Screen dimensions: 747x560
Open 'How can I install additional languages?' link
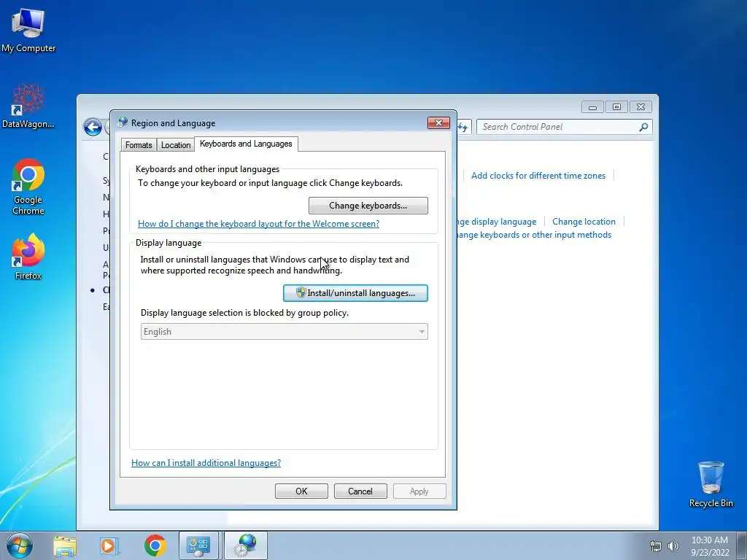coord(206,463)
